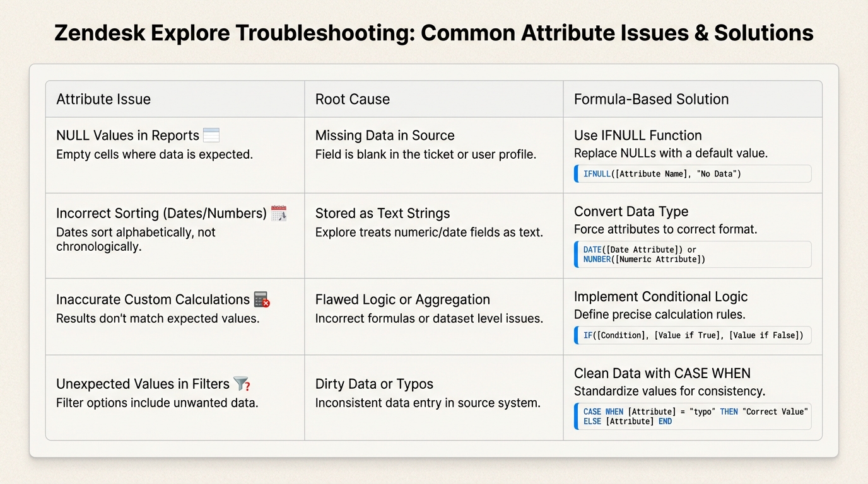Click the IF condition formula code block
This screenshot has height=484, width=868.
click(x=693, y=335)
